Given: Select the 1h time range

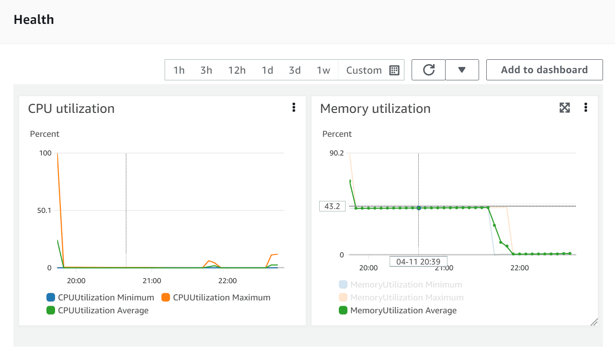Looking at the screenshot, I should click(x=179, y=70).
